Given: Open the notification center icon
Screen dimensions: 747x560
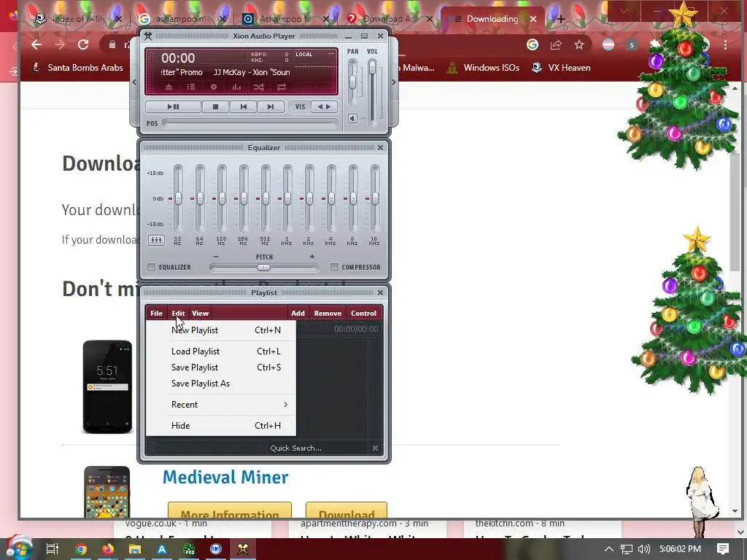Looking at the screenshot, I should [723, 549].
